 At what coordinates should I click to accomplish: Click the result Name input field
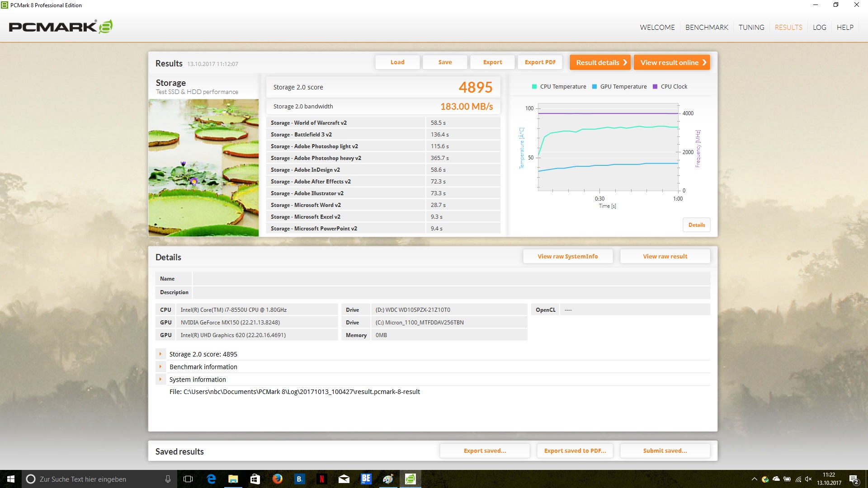pos(451,279)
